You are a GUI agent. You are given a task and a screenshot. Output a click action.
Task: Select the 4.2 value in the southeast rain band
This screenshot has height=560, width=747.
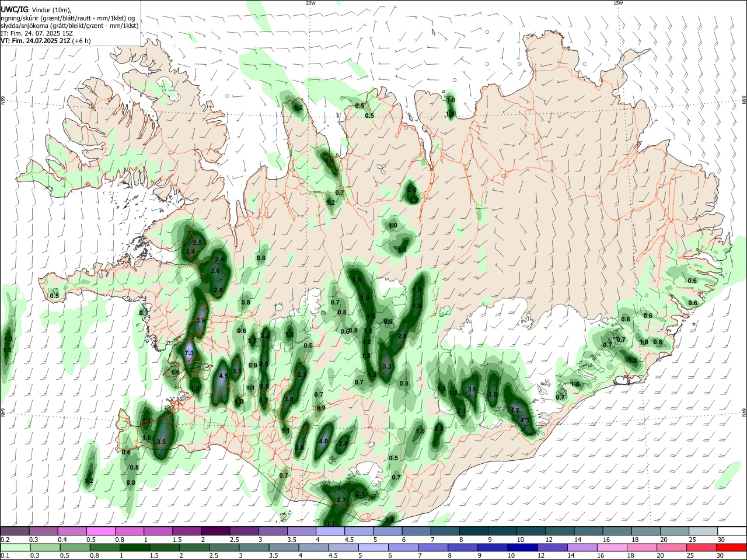[515, 411]
